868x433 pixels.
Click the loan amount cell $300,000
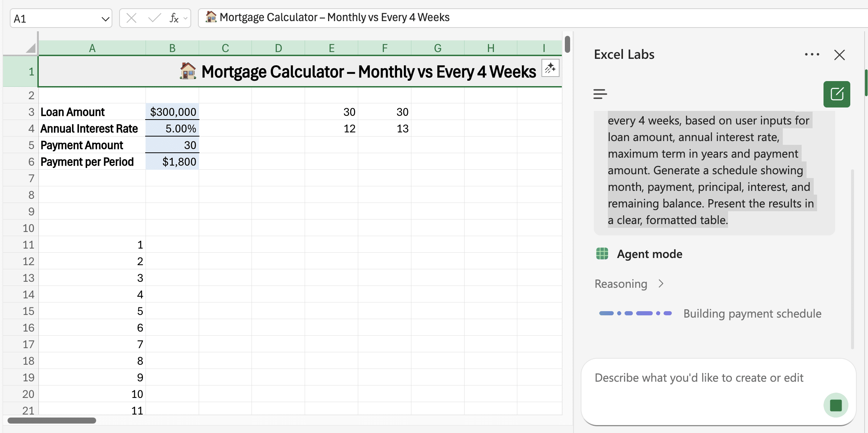coord(172,112)
